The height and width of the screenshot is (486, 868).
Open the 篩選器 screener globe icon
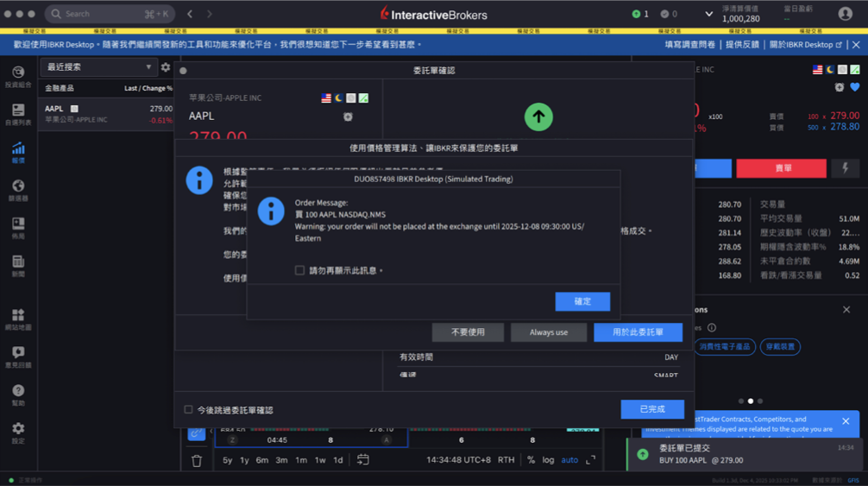coord(18,191)
